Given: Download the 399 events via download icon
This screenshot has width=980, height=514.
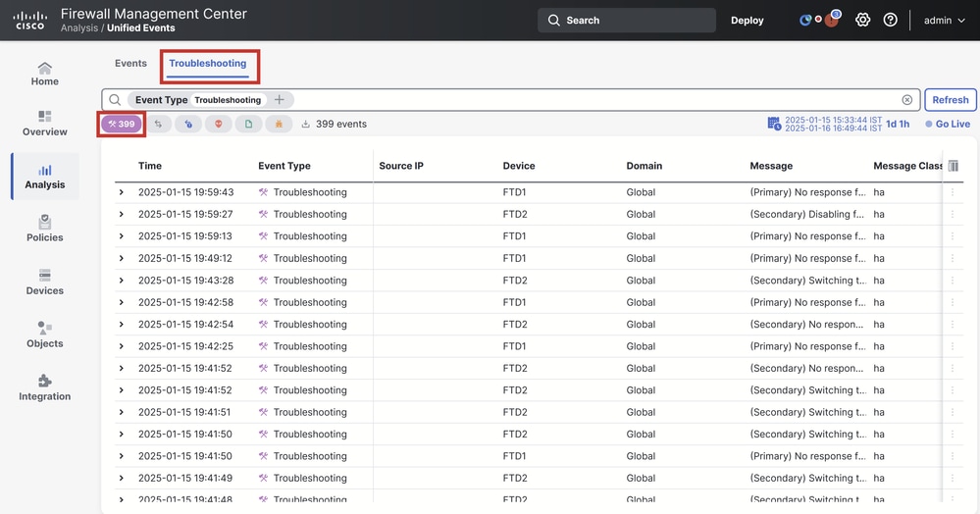Looking at the screenshot, I should pos(306,124).
